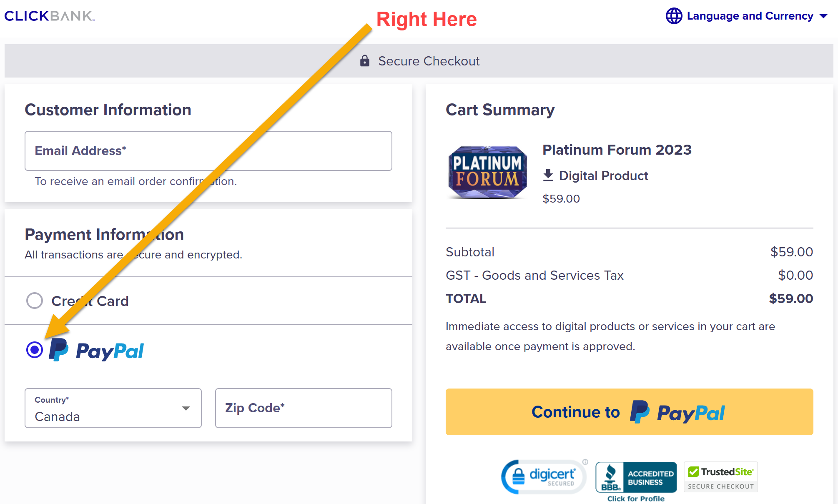Click the arrow in the Country selector
This screenshot has width=838, height=504.
186,408
